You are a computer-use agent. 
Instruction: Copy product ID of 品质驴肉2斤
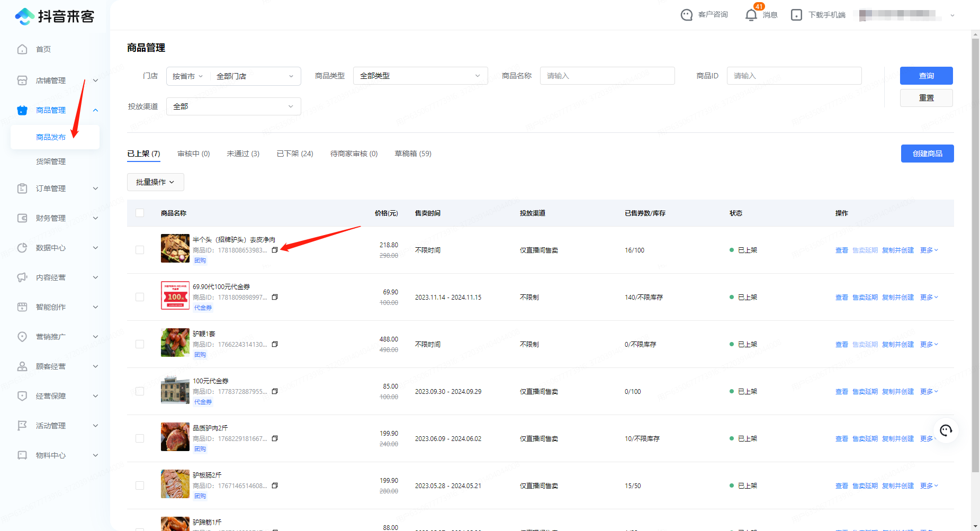click(x=275, y=438)
